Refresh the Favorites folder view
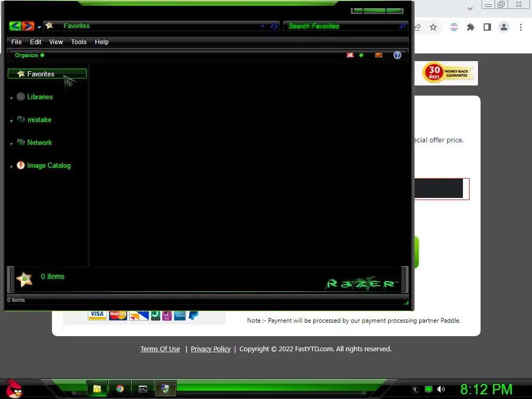The height and width of the screenshot is (399, 532). click(274, 26)
